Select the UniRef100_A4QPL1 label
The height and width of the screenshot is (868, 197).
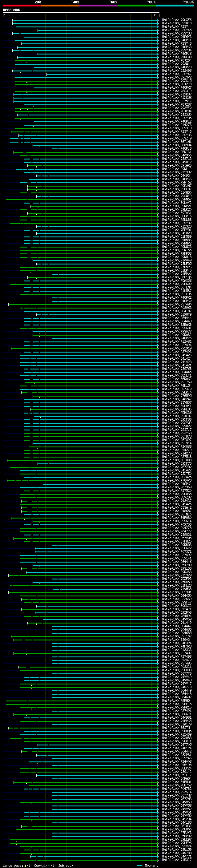tap(177, 40)
